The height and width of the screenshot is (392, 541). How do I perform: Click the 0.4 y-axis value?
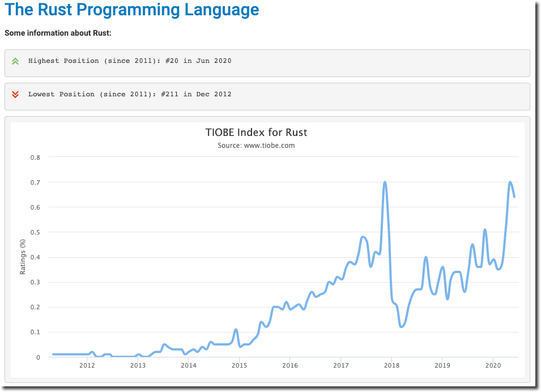click(x=35, y=257)
